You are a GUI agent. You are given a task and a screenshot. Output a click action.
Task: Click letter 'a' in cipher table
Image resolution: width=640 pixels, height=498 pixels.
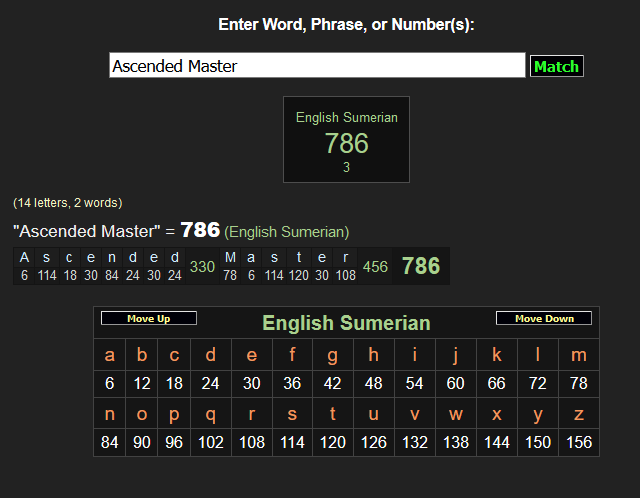click(110, 355)
